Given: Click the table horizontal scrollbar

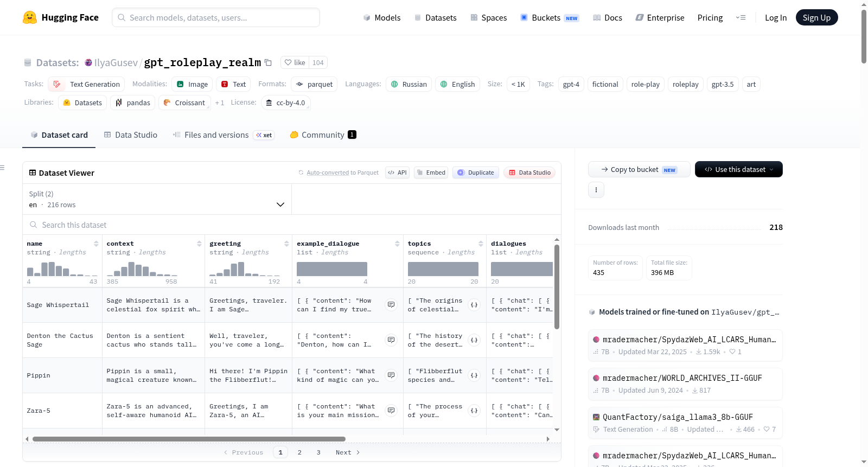Looking at the screenshot, I should [189, 439].
